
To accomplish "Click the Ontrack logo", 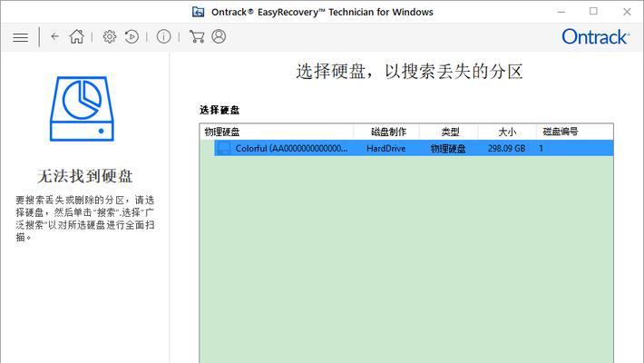I will 595,37.
